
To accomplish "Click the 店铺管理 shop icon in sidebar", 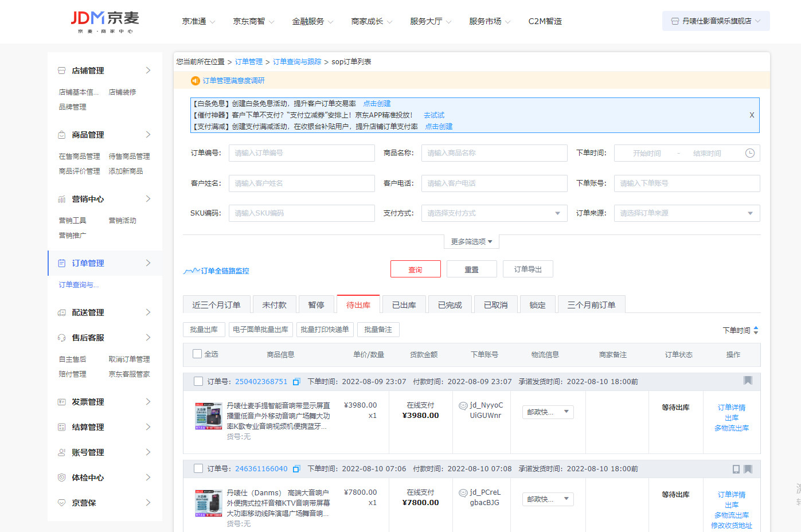I will tap(61, 71).
